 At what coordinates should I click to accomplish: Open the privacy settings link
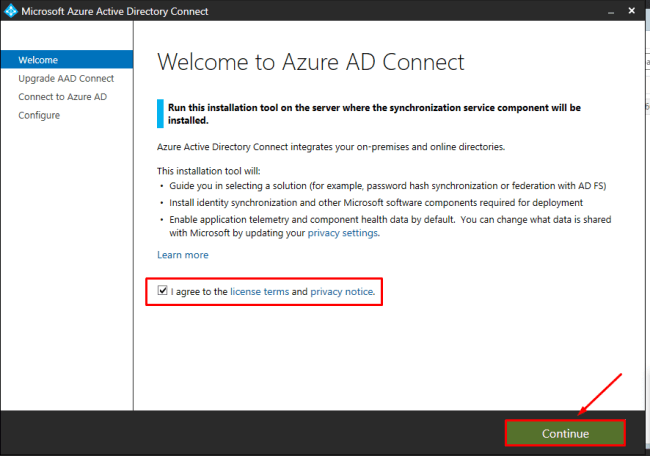pos(343,233)
